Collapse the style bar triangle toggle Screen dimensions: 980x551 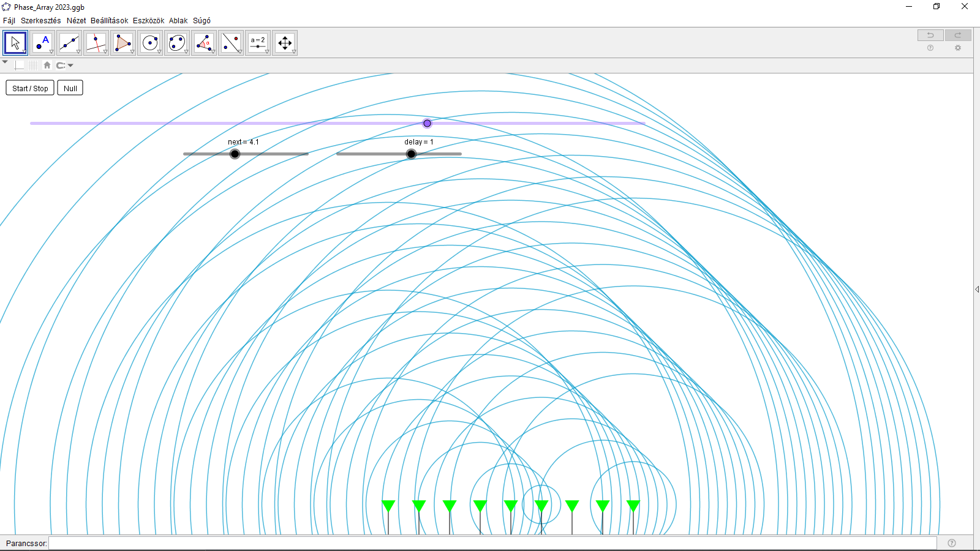click(6, 62)
